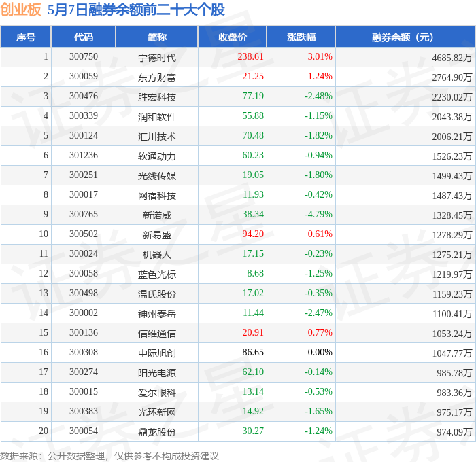Screen dimensions: 476x462
Task: Select stock code 300059
Action: click(84, 77)
